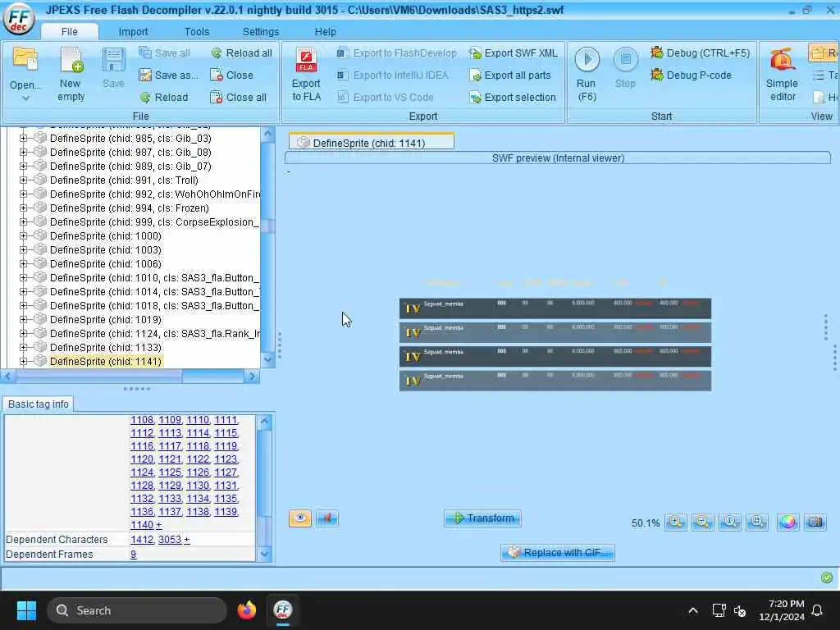The width and height of the screenshot is (840, 630).
Task: Open the dropdown arrow under Open...
Action: [25, 98]
